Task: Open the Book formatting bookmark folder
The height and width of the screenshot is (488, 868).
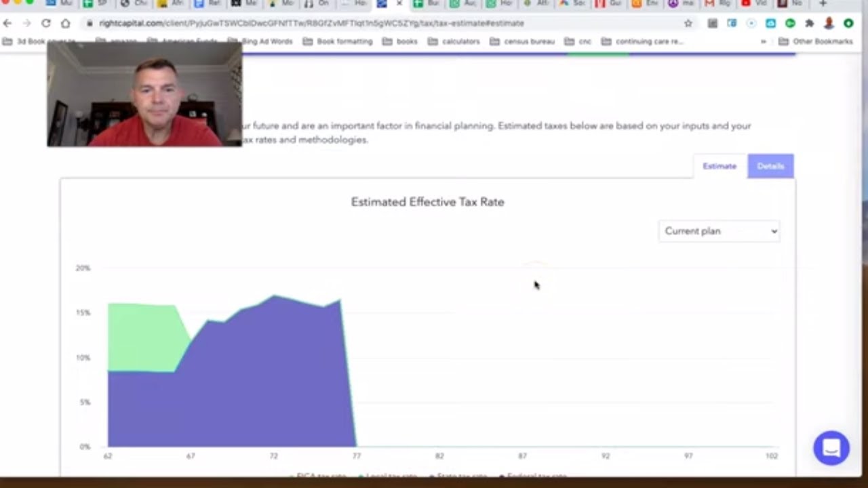Action: (337, 41)
